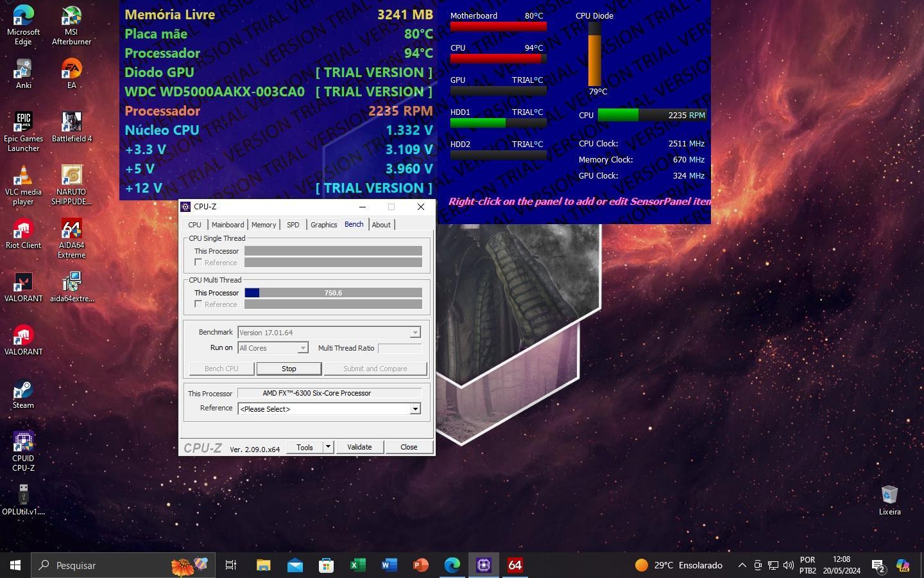Click Close button in CPU-Z footer

click(409, 447)
